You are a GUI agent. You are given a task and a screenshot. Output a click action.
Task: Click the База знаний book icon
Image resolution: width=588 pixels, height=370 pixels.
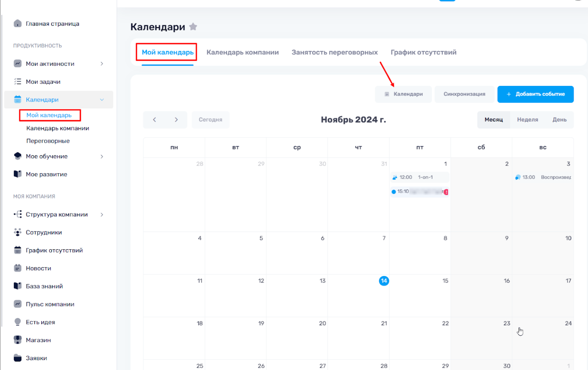coord(17,286)
